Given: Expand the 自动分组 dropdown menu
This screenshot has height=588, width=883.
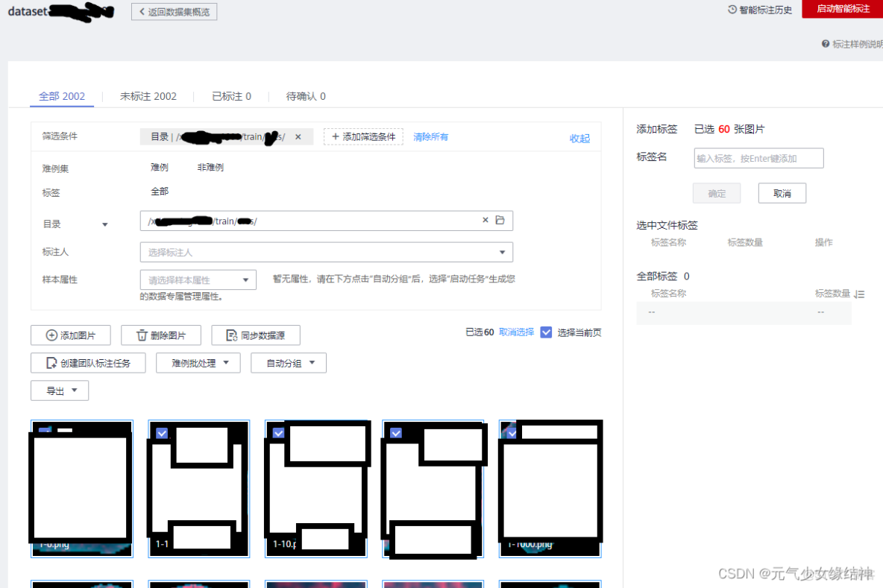Looking at the screenshot, I should 289,363.
